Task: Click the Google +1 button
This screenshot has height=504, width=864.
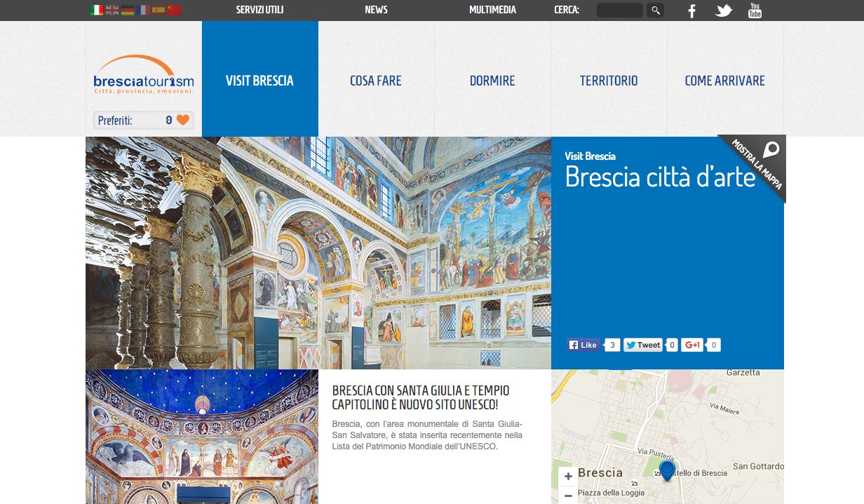Action: pos(692,345)
